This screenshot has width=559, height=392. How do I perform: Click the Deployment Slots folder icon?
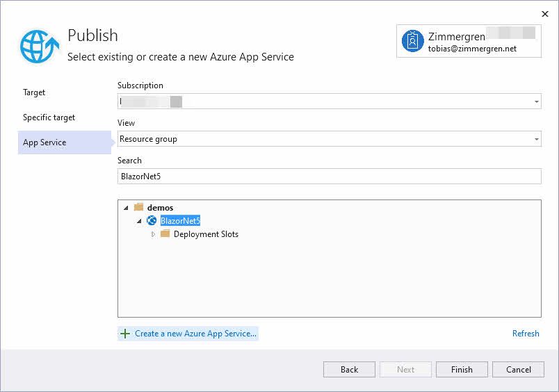pos(165,234)
